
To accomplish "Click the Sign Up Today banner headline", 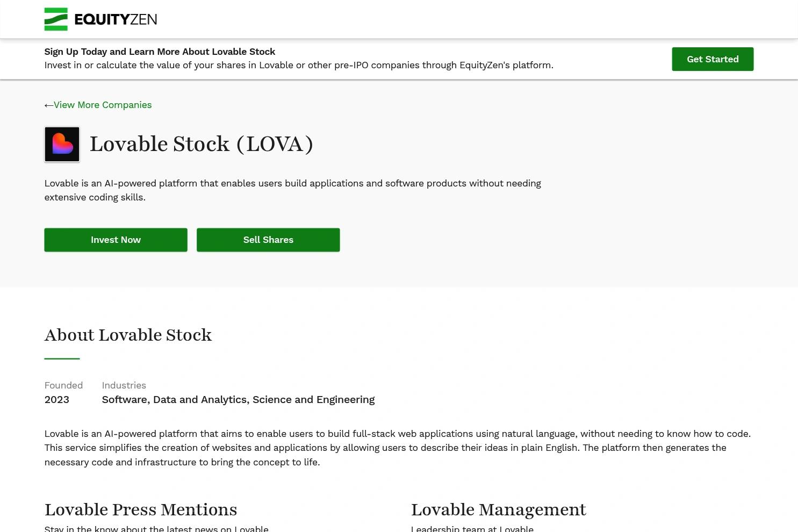I will pos(160,52).
